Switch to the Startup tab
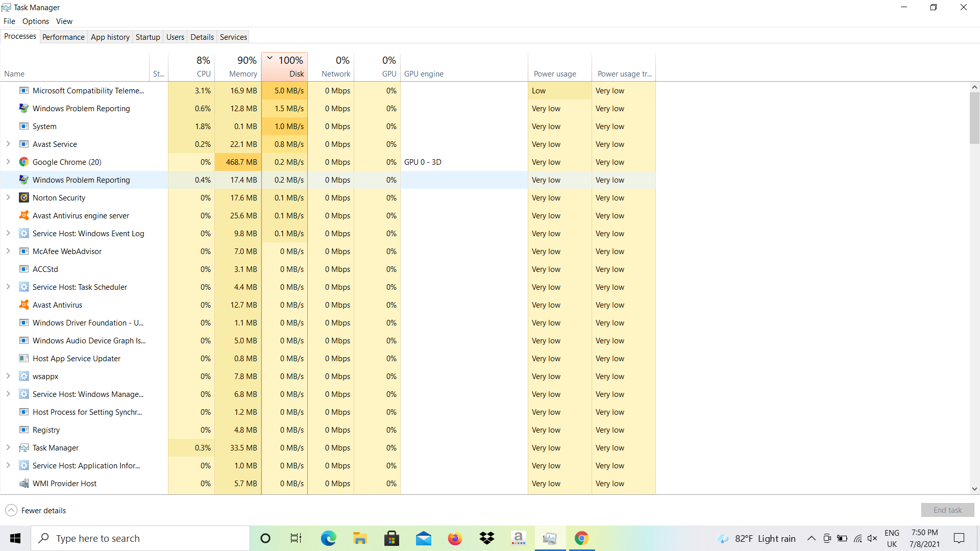This screenshot has width=980, height=551. pyautogui.click(x=148, y=37)
